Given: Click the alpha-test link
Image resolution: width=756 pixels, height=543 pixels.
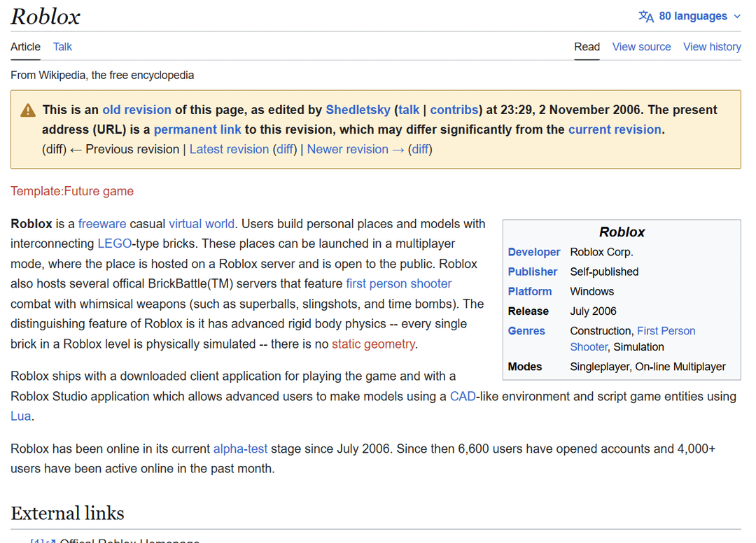Looking at the screenshot, I should point(240,449).
